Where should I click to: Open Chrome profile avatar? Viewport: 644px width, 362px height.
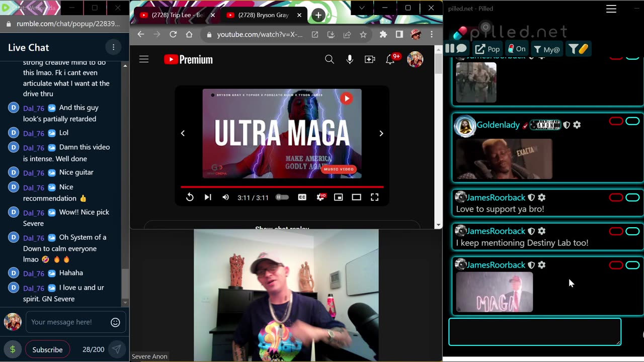click(416, 34)
